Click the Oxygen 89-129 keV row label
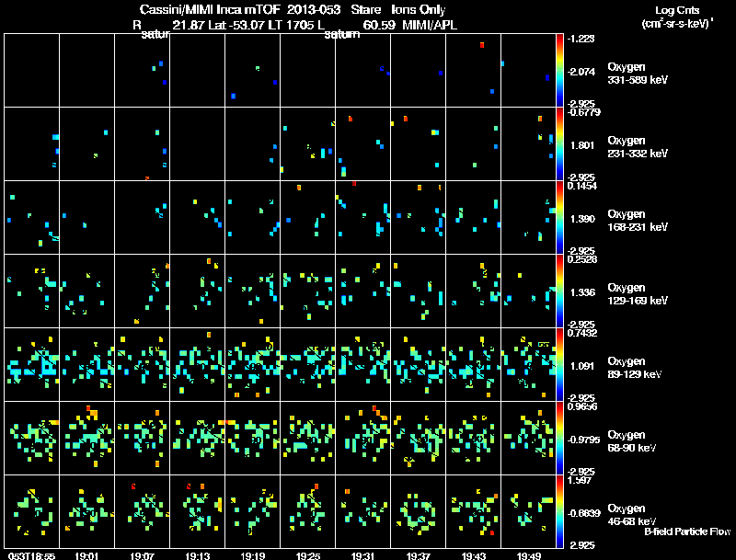The height and width of the screenshot is (560, 736). (635, 368)
